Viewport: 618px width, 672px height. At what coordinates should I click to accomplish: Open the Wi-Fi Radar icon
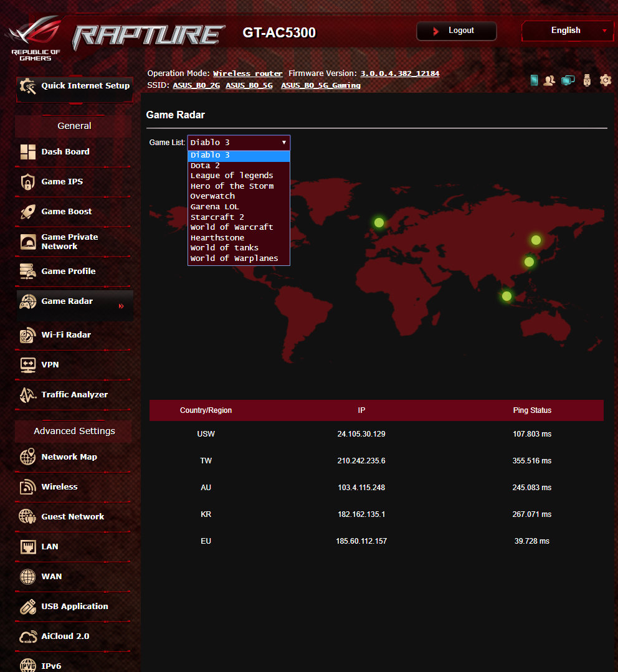point(28,334)
